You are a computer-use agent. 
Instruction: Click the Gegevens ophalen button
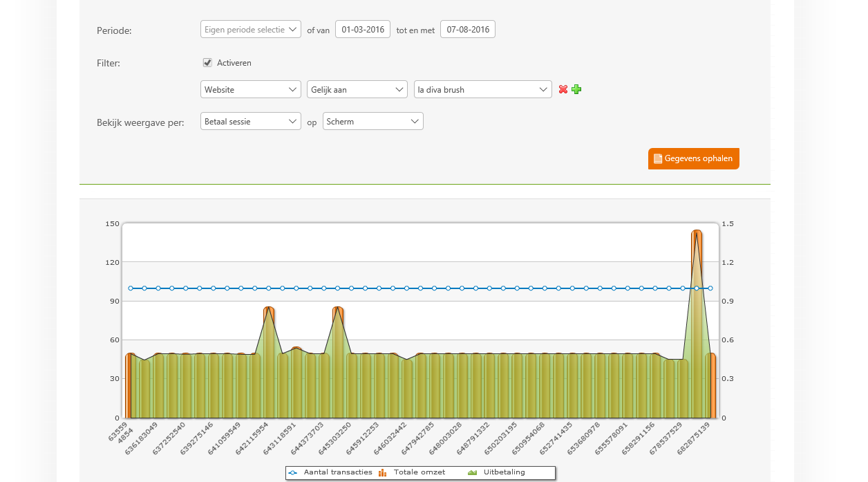(x=694, y=158)
